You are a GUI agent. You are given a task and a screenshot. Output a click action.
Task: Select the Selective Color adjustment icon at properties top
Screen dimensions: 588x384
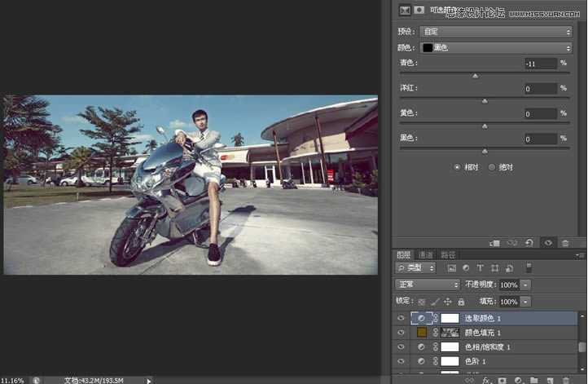pyautogui.click(x=405, y=11)
